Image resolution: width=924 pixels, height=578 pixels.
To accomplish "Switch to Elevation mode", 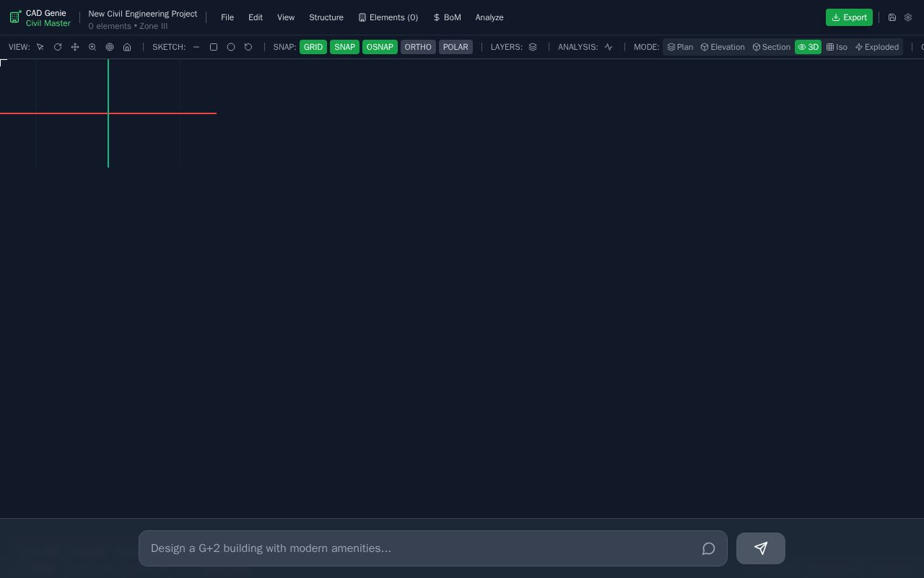I will coord(723,47).
